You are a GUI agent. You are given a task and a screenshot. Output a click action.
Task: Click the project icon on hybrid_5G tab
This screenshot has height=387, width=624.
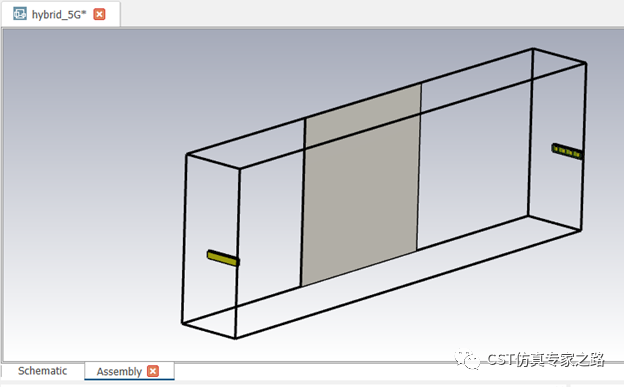point(20,14)
